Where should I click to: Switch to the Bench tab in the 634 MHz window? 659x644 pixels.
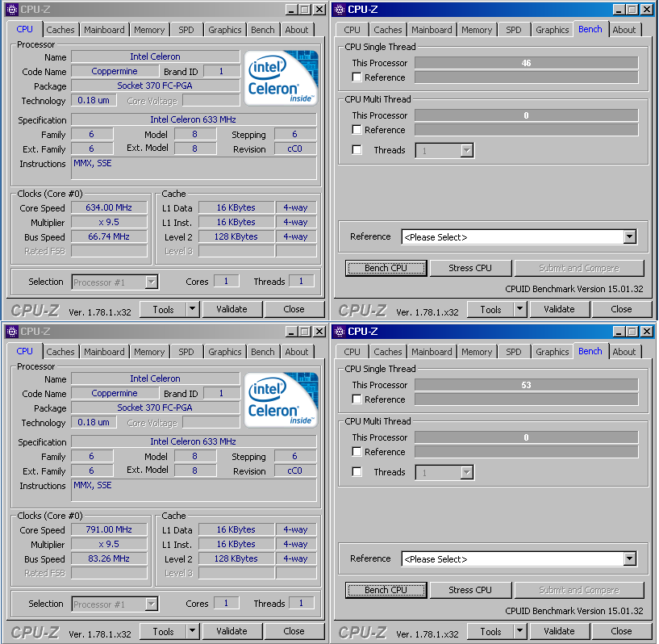click(263, 30)
